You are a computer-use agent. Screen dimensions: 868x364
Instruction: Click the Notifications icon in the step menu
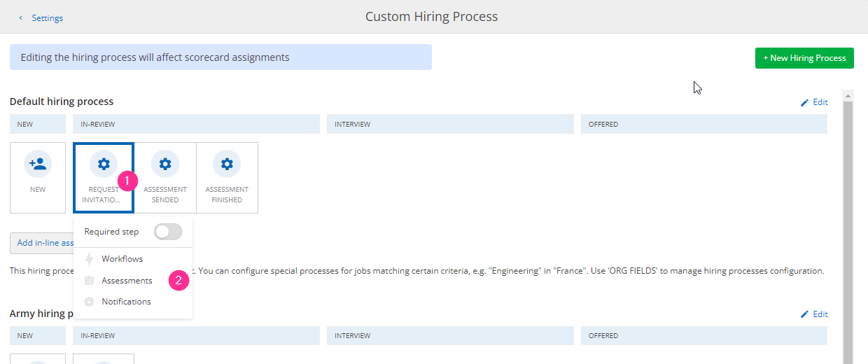[x=89, y=302]
